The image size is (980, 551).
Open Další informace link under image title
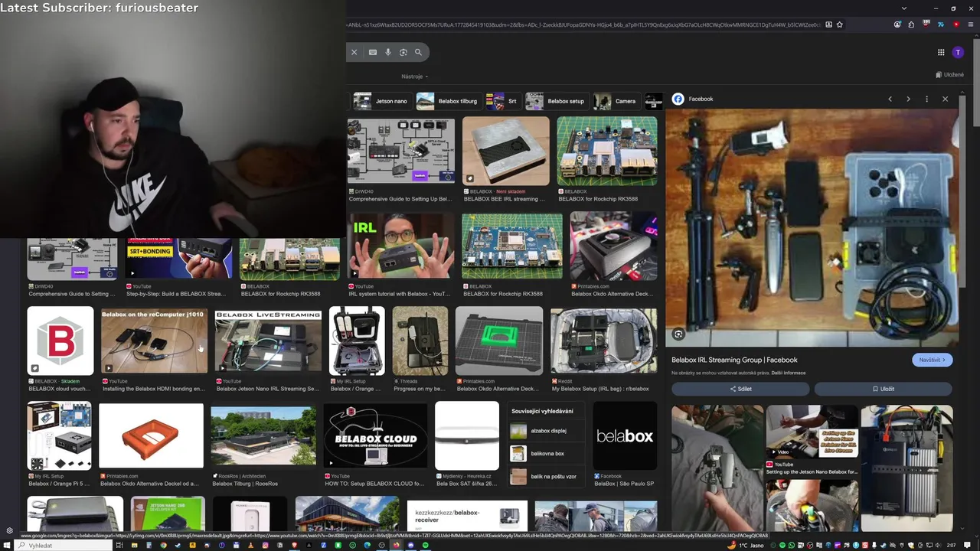point(789,373)
